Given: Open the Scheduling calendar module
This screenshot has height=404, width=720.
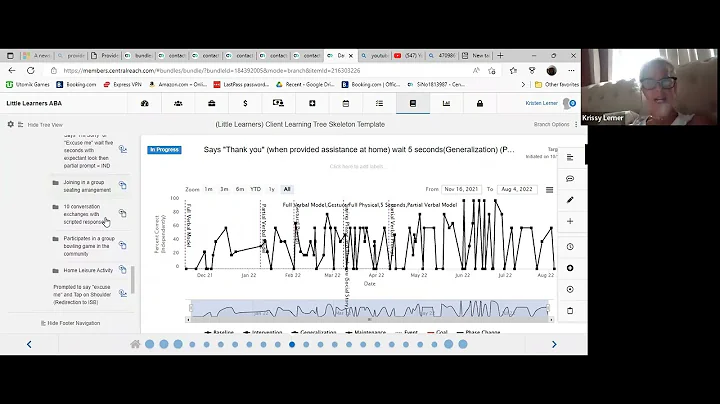Looking at the screenshot, I should click(x=346, y=103).
